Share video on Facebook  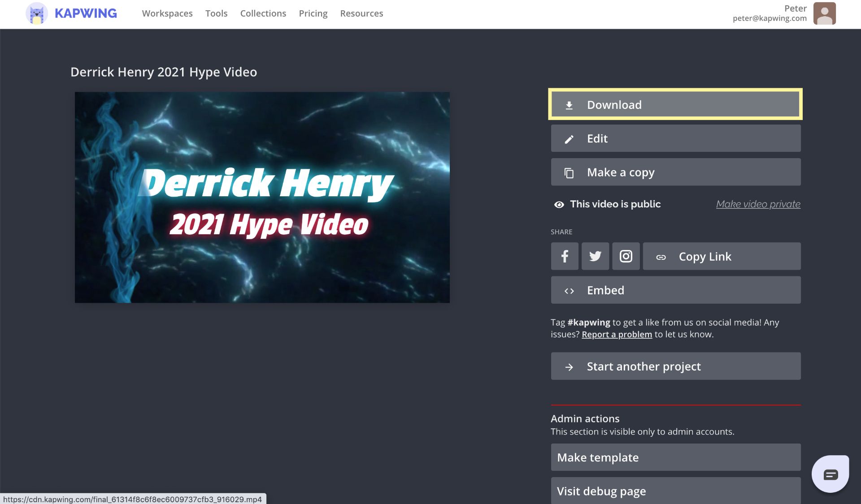565,256
